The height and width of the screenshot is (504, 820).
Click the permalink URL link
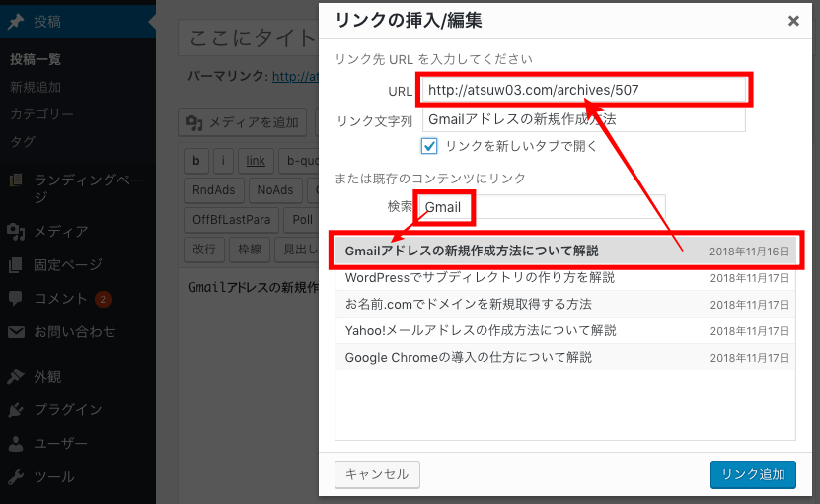point(295,77)
